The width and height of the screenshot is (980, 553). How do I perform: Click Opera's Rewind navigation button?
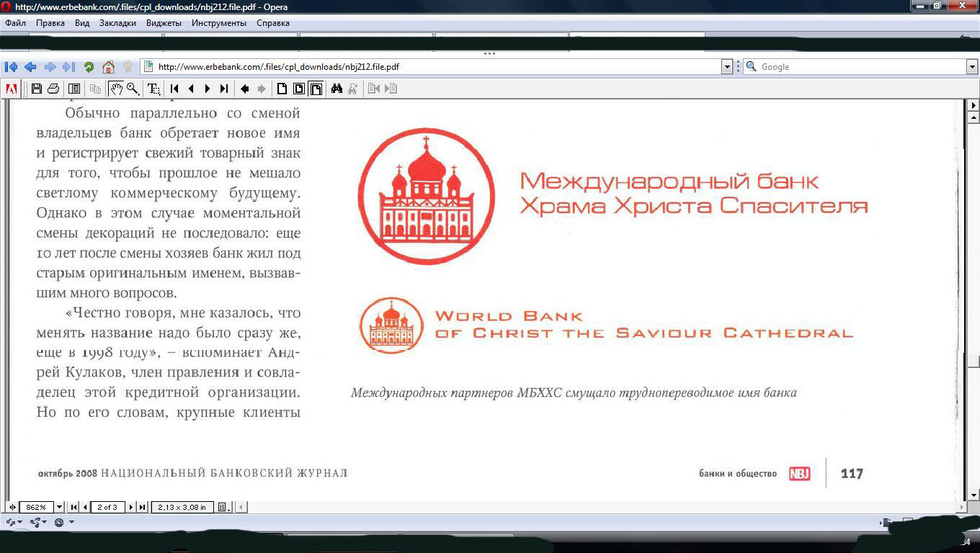(11, 67)
